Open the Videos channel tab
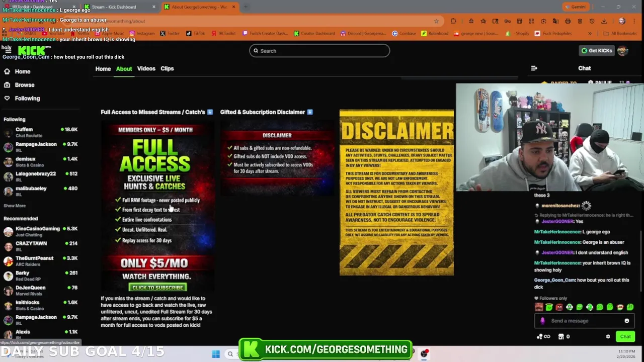 (146, 69)
